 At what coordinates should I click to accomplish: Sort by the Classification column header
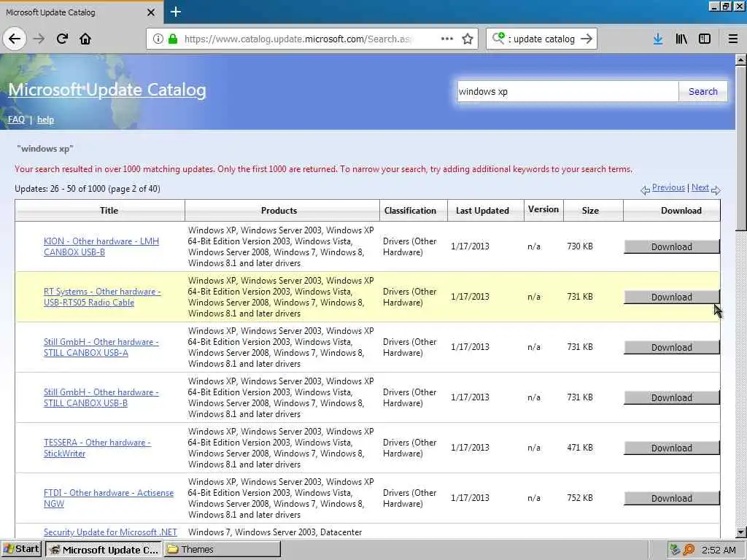coord(410,211)
